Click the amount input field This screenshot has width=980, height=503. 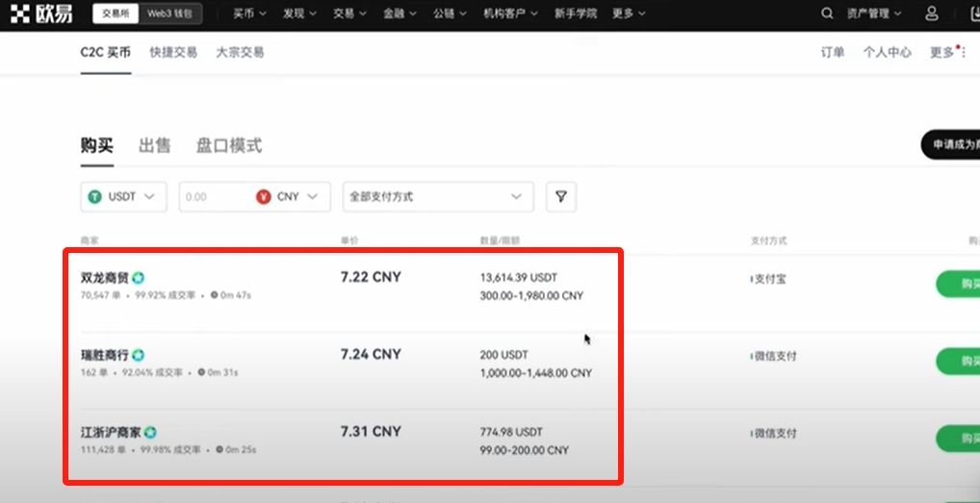[216, 196]
